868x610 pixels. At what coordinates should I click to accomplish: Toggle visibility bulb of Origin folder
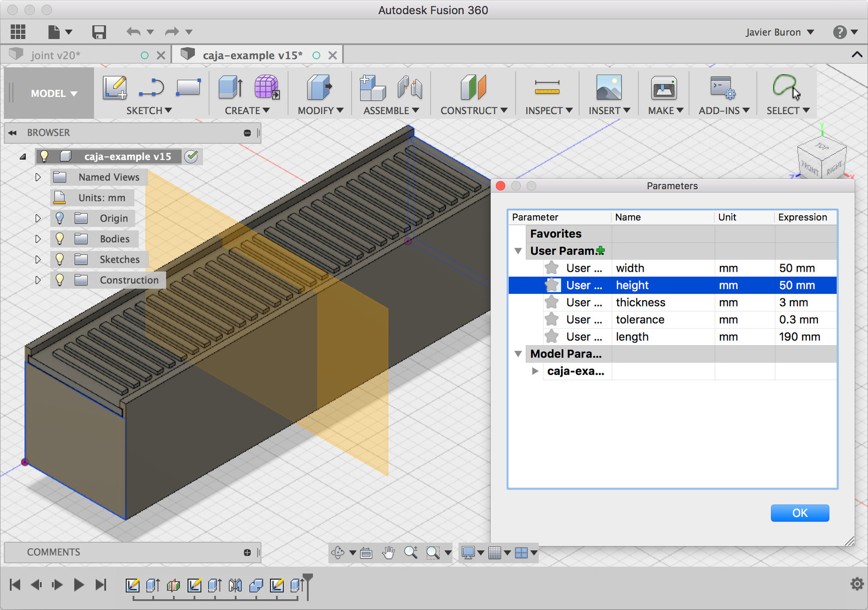60,218
